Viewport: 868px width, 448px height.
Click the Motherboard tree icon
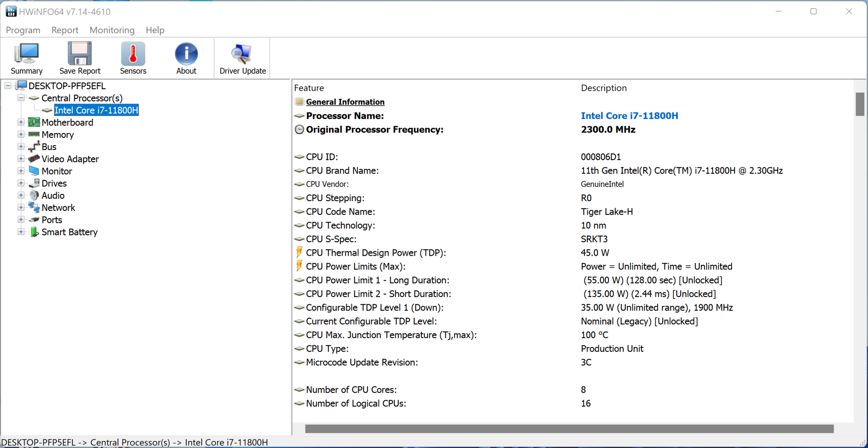34,122
